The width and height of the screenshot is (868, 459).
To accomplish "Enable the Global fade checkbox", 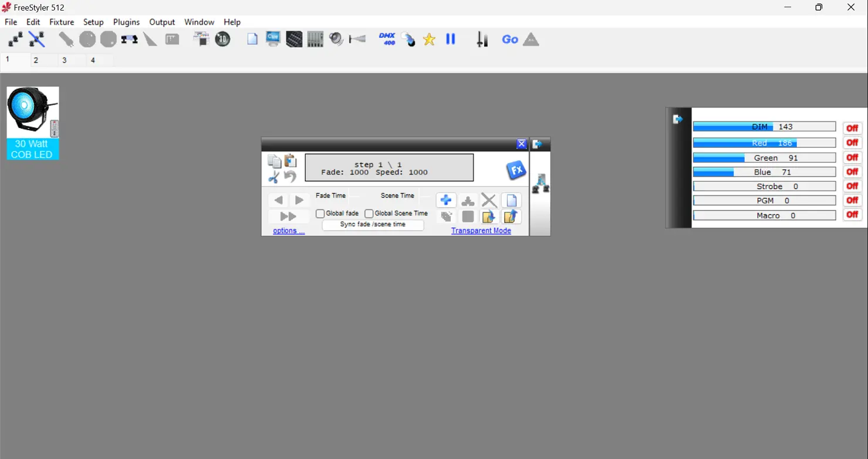I will 320,214.
